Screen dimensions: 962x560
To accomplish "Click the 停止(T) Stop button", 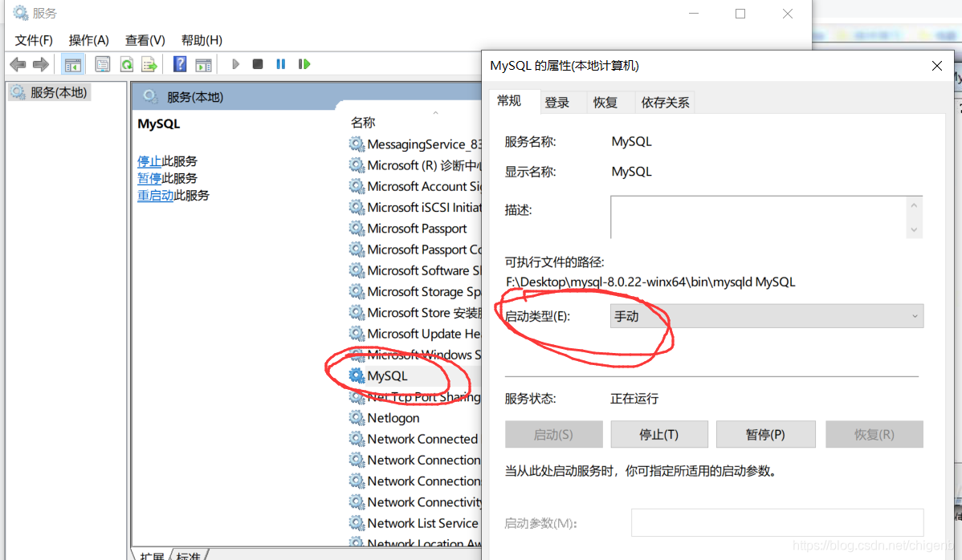I will pyautogui.click(x=659, y=434).
